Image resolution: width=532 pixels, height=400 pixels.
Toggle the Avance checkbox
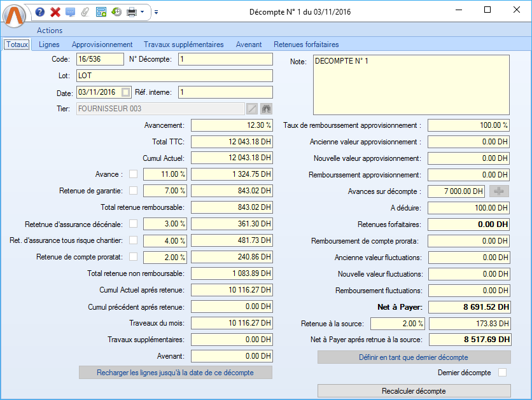134,174
